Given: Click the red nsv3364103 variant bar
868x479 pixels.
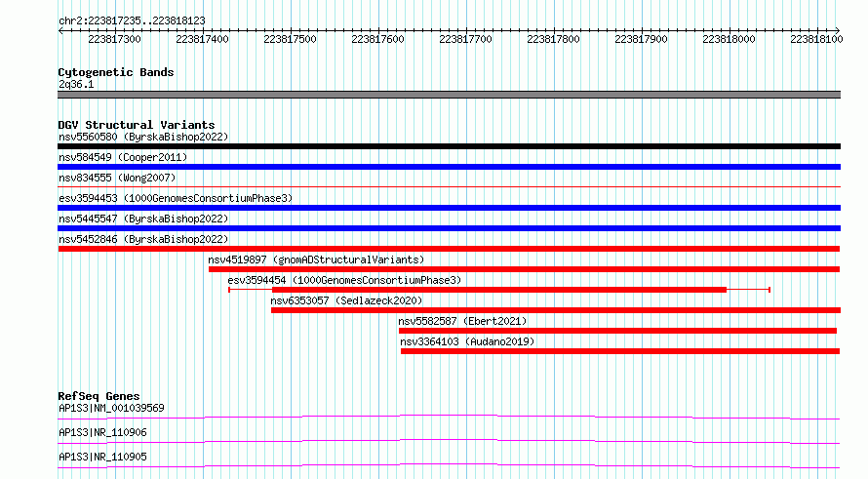Looking at the screenshot, I should click(620, 351).
